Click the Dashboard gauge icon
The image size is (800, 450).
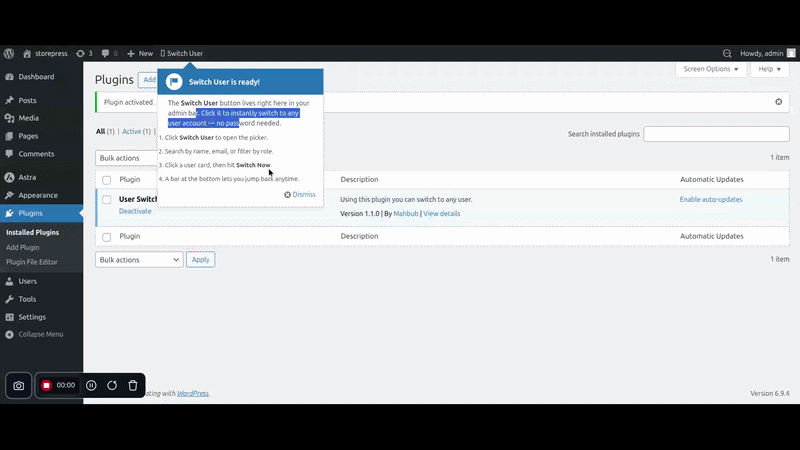tap(9, 77)
